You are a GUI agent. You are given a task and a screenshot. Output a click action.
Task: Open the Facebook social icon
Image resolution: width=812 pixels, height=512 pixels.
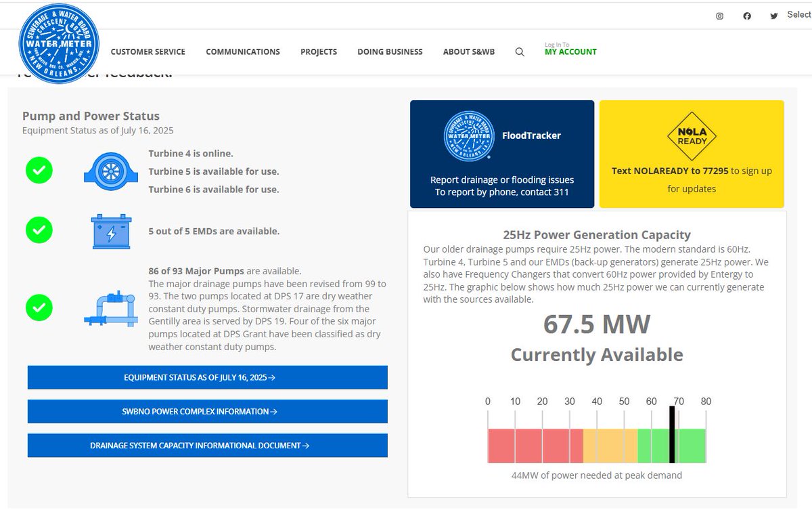[747, 16]
